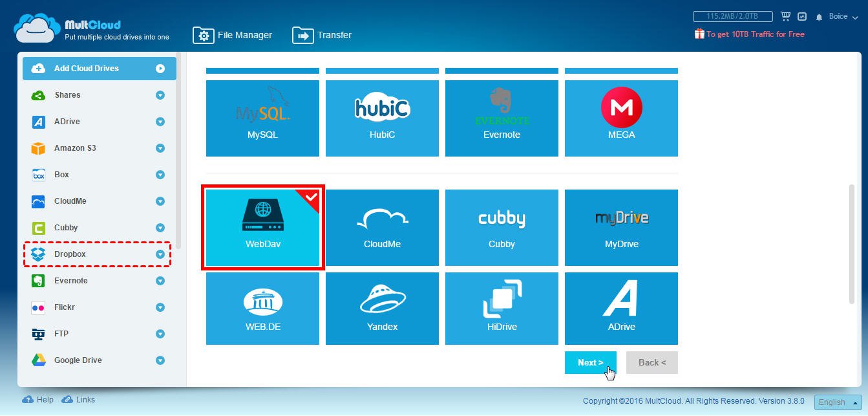Image resolution: width=868 pixels, height=416 pixels.
Task: Expand the Shares sidebar dropdown arrow
Action: 160,95
